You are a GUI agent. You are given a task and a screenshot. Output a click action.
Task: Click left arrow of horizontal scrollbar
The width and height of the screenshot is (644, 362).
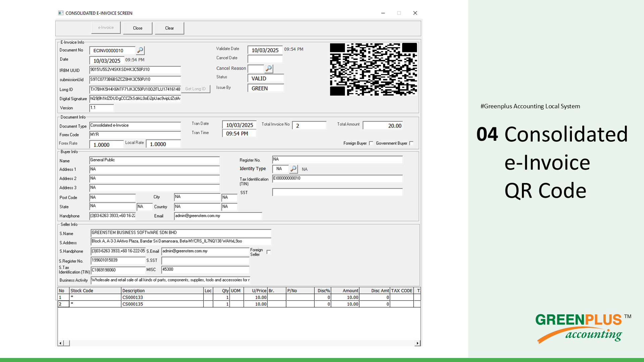[x=60, y=343]
